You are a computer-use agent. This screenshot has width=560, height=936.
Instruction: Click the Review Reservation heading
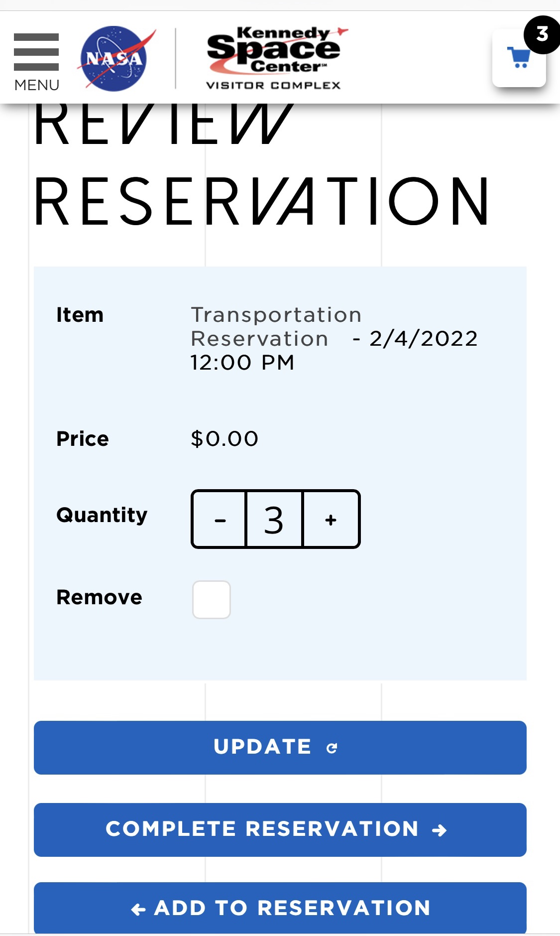261,202
